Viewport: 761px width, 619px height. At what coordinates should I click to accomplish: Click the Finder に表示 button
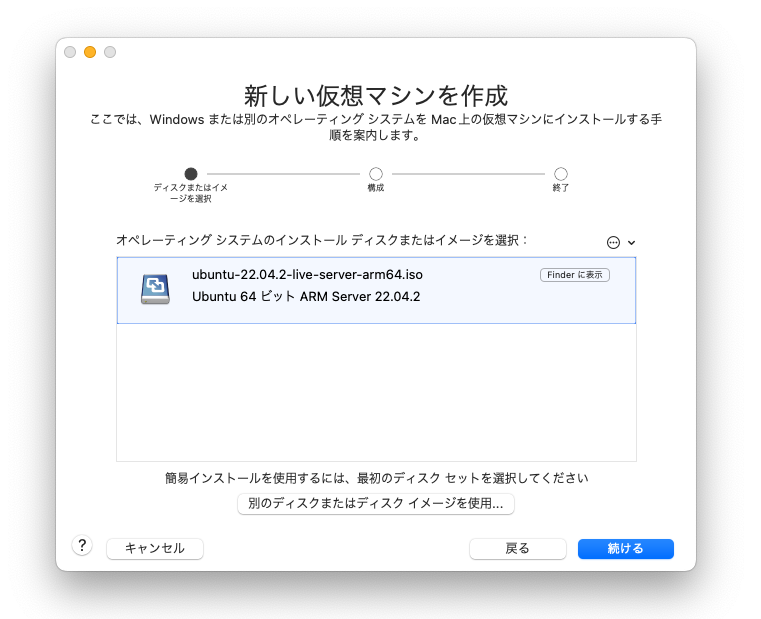[575, 275]
